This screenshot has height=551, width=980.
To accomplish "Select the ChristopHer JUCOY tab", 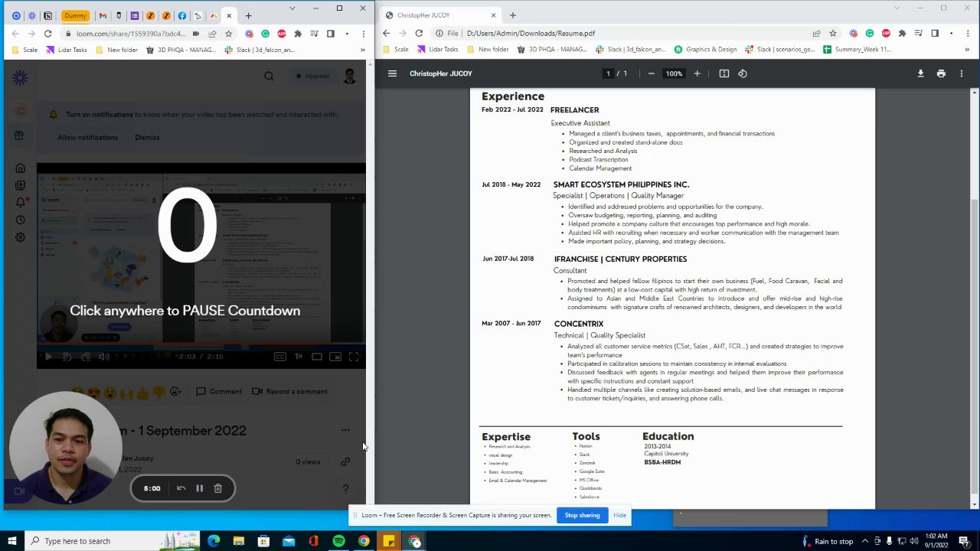I will coord(440,15).
